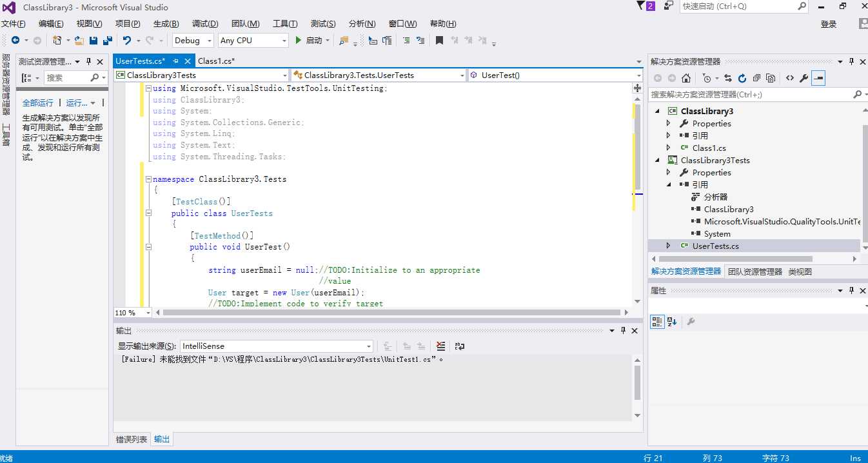This screenshot has height=463, width=868.
Task: Undo the last action
Action: [x=127, y=40]
